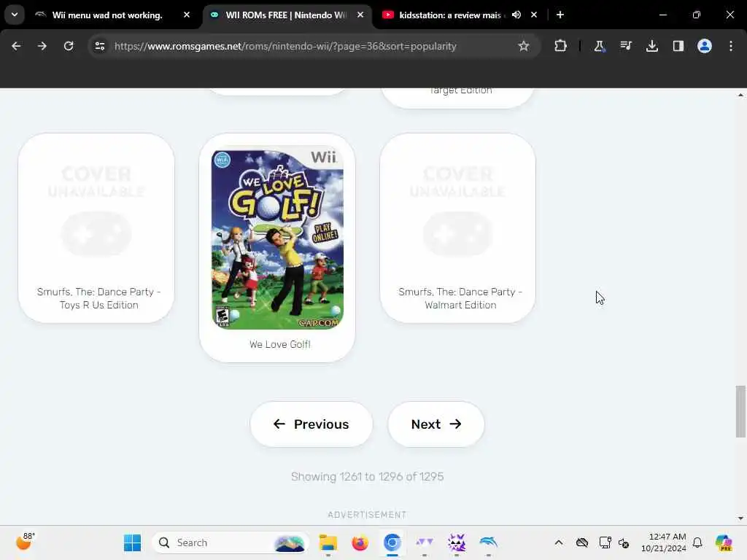The width and height of the screenshot is (747, 560).
Task: Reload the current page
Action: pyautogui.click(x=69, y=46)
